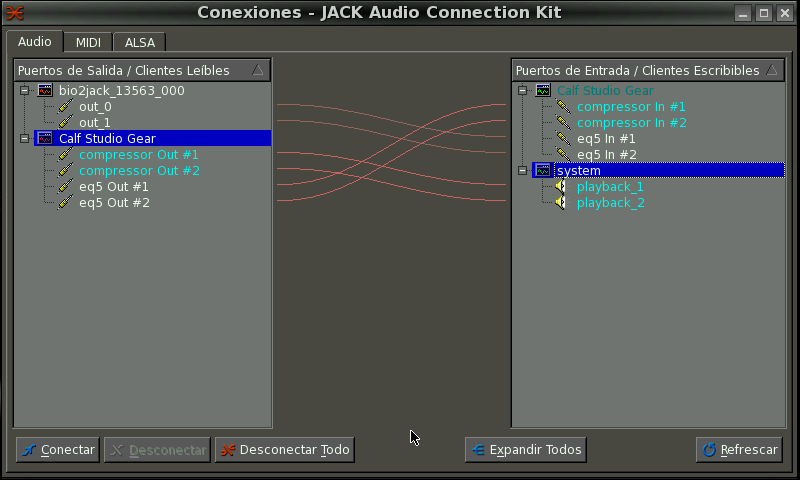Image resolution: width=800 pixels, height=480 pixels.
Task: Collapse the system client tree node
Action: (x=522, y=170)
